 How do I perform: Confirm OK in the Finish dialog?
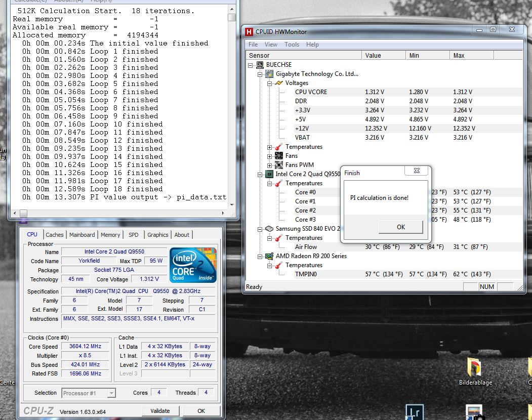click(401, 227)
